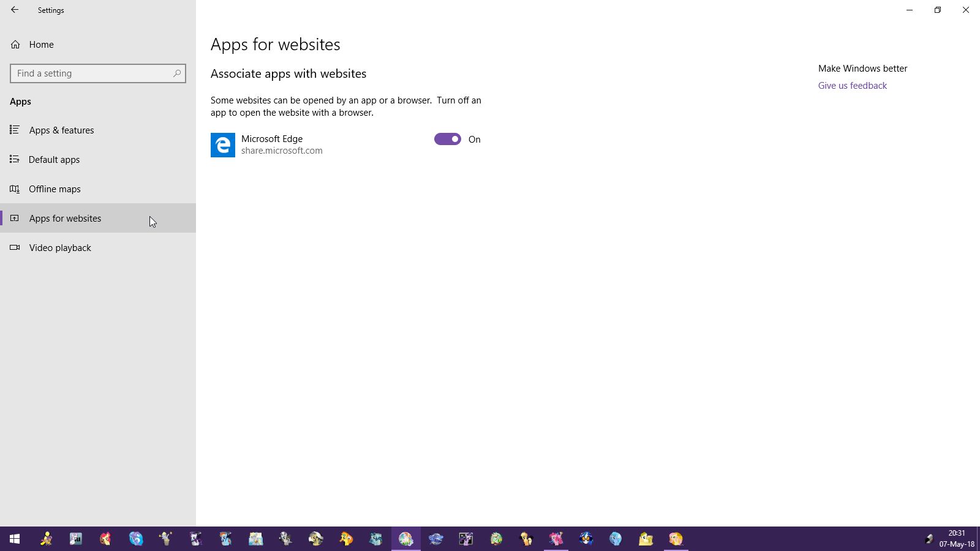Open the Apps & features section
This screenshot has width=980, height=551.
(98, 130)
